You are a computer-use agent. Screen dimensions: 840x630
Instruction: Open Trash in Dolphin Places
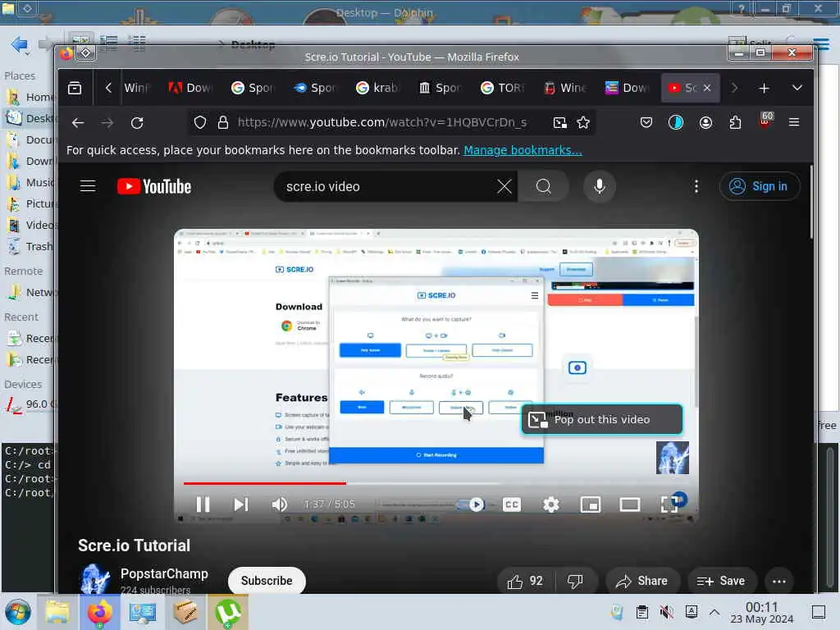click(31, 246)
